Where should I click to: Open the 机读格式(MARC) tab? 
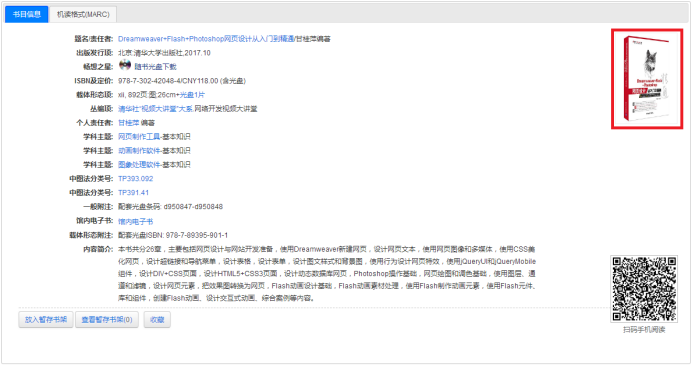click(x=83, y=15)
